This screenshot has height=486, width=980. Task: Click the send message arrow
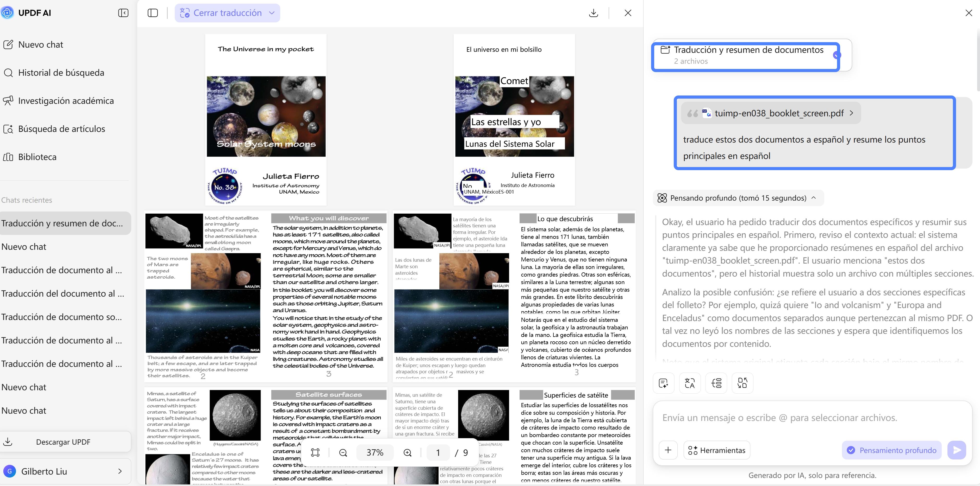click(x=957, y=450)
